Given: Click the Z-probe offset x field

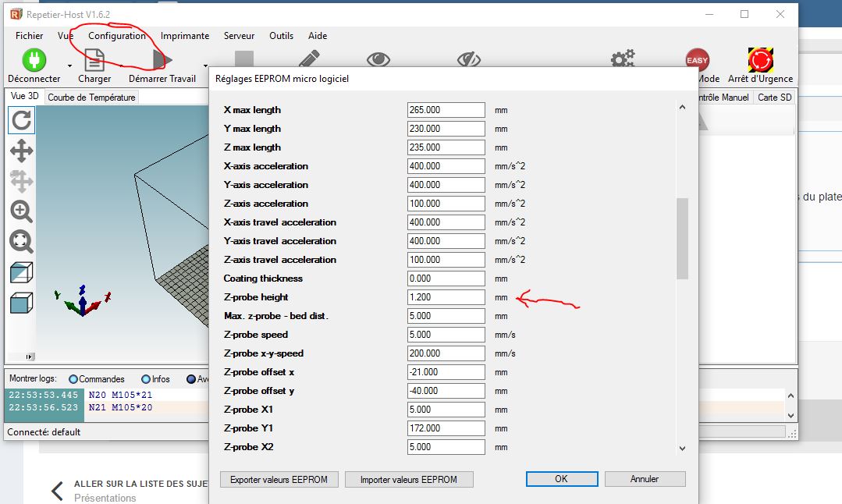Looking at the screenshot, I should click(x=446, y=372).
